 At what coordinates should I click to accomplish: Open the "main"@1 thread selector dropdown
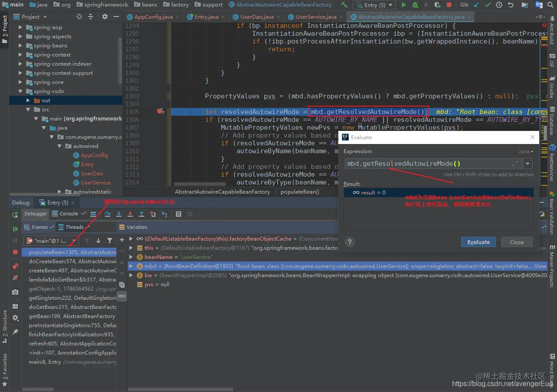tap(51, 241)
